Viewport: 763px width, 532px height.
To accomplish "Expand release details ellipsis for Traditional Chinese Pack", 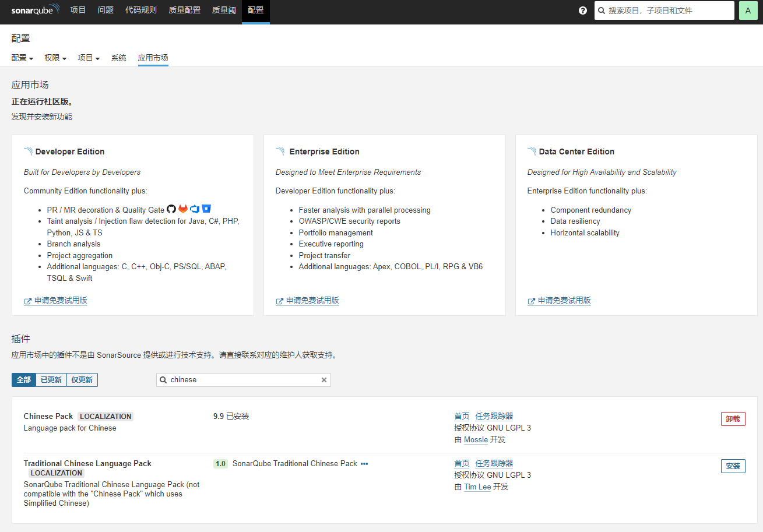I will 364,464.
